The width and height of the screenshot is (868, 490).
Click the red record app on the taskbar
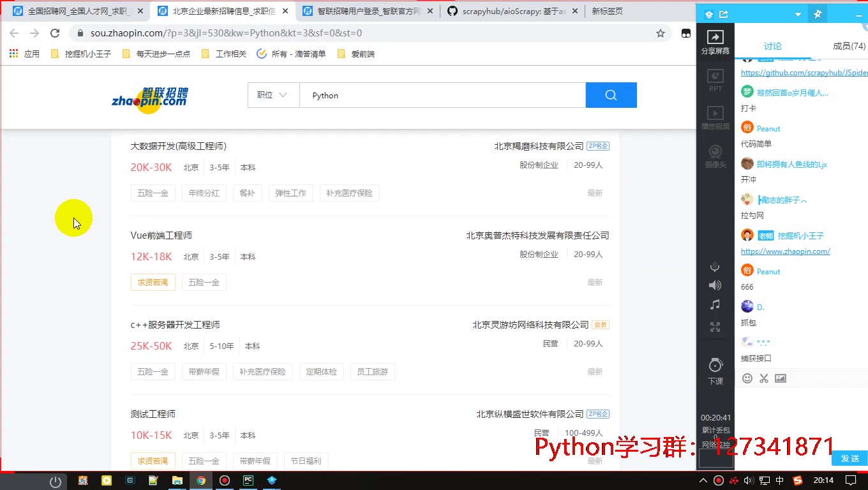225,480
